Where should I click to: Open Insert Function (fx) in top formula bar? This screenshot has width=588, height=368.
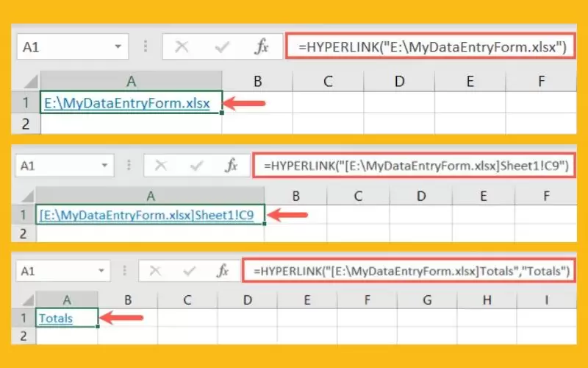(x=262, y=46)
